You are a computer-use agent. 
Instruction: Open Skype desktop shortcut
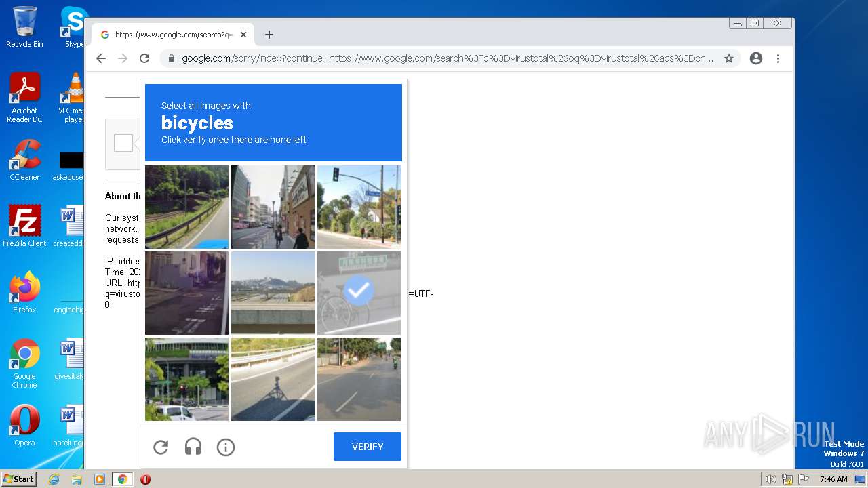73,27
